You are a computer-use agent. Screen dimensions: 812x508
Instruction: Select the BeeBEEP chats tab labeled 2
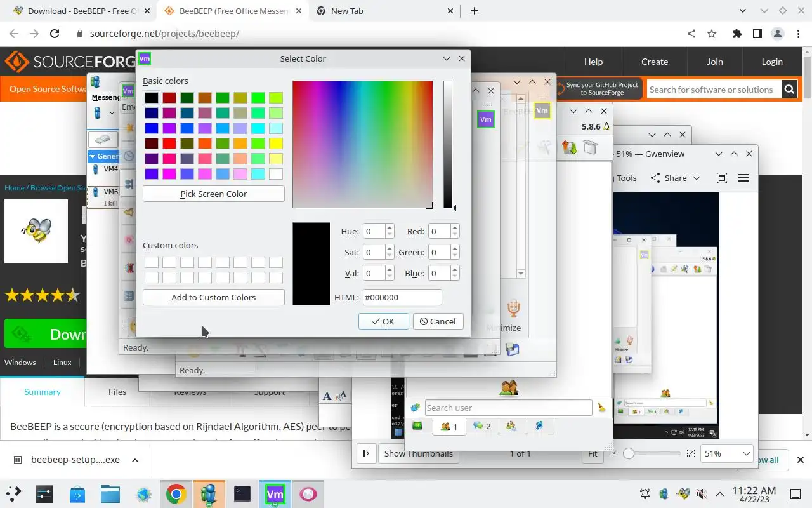(481, 426)
